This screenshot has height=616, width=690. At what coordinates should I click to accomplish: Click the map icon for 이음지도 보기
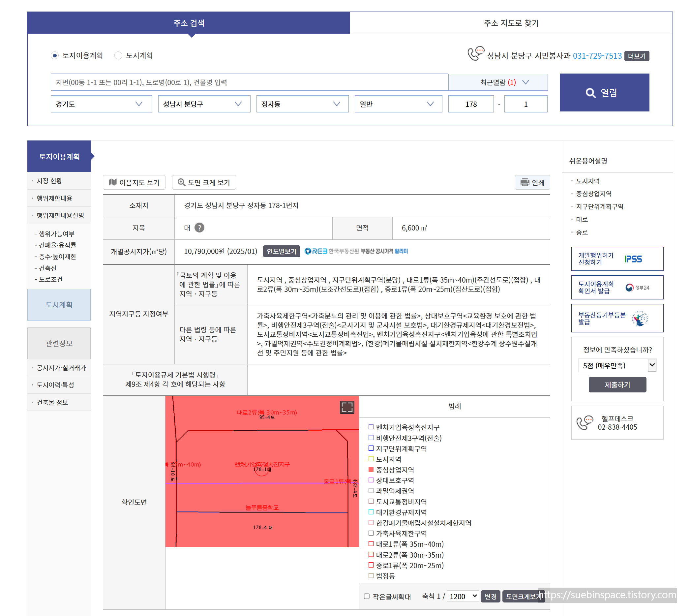pos(113,182)
